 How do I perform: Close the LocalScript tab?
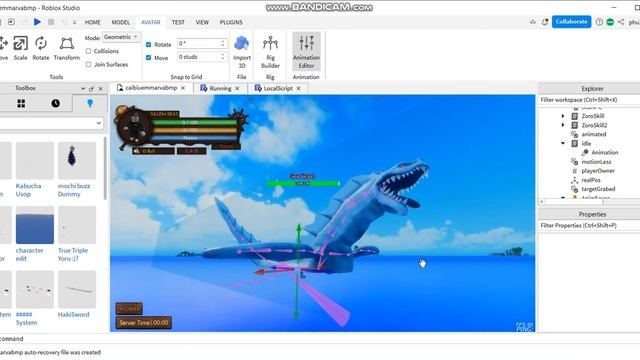(298, 88)
